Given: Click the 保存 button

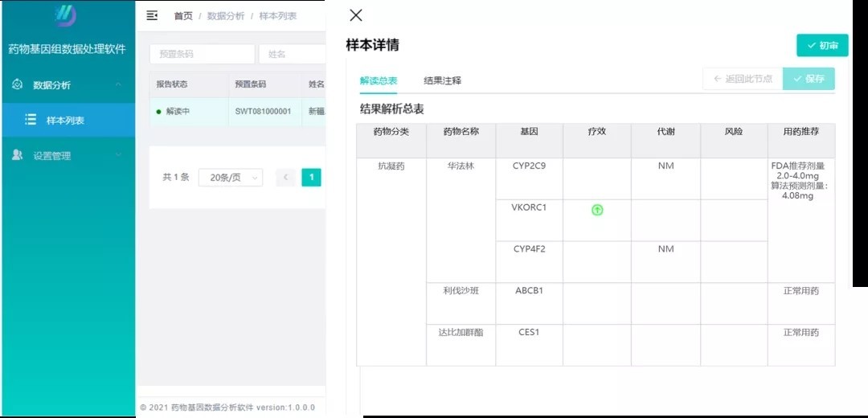Looking at the screenshot, I should point(809,79).
